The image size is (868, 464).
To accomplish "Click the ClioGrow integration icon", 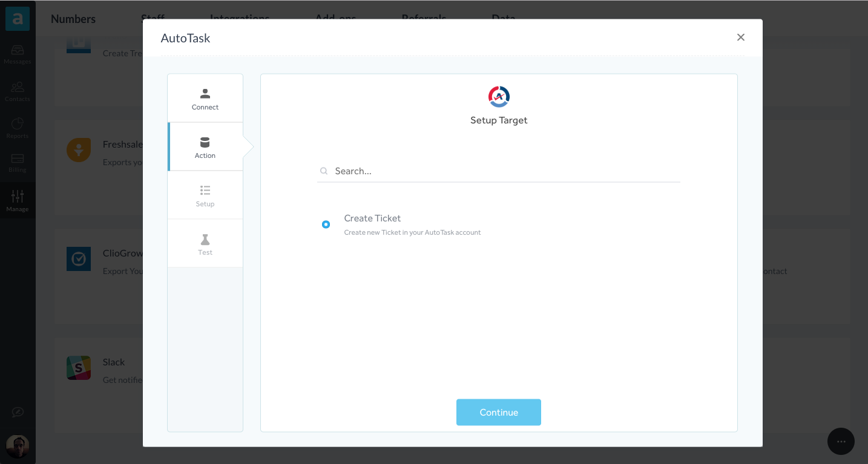I will click(x=79, y=259).
